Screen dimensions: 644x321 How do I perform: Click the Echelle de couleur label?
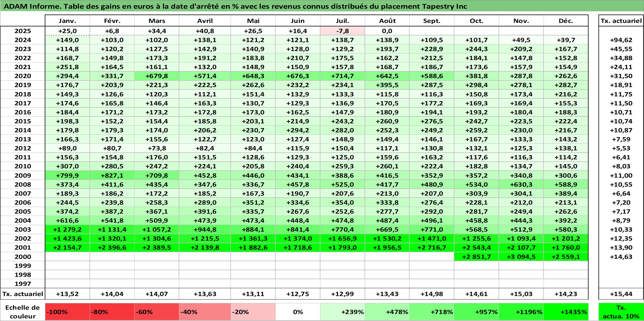click(23, 312)
